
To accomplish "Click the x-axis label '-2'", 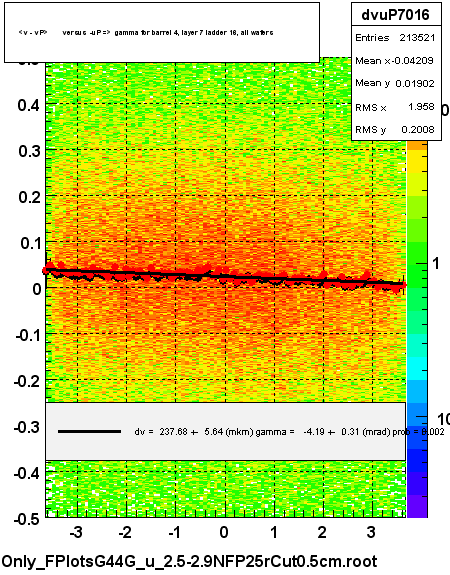I will point(125,532).
